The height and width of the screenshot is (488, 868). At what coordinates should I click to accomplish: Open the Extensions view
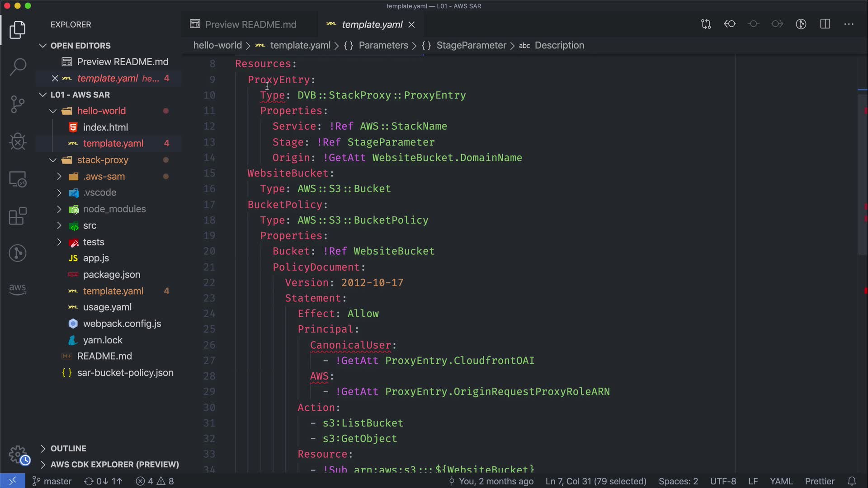tap(18, 216)
